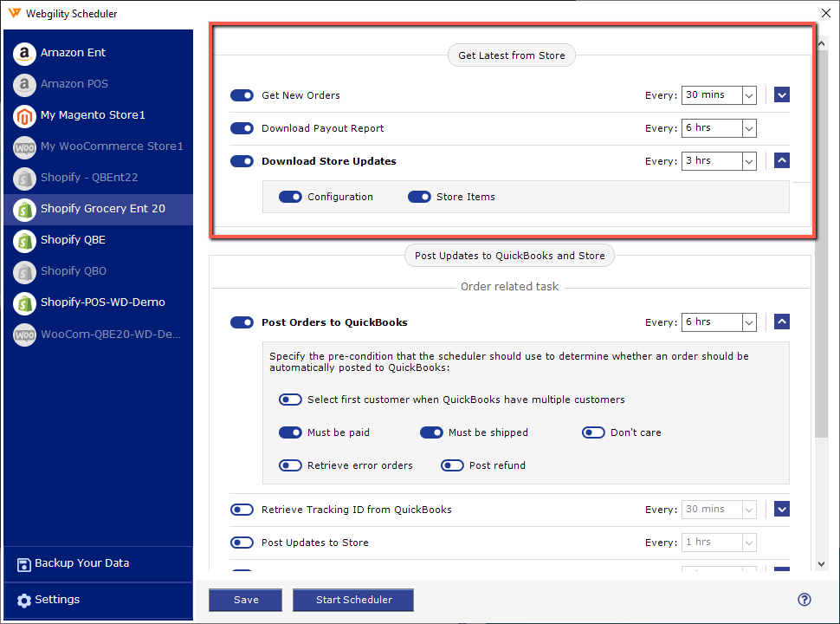Close the Webgility Scheduler window
This screenshot has width=840, height=624.
(x=826, y=13)
